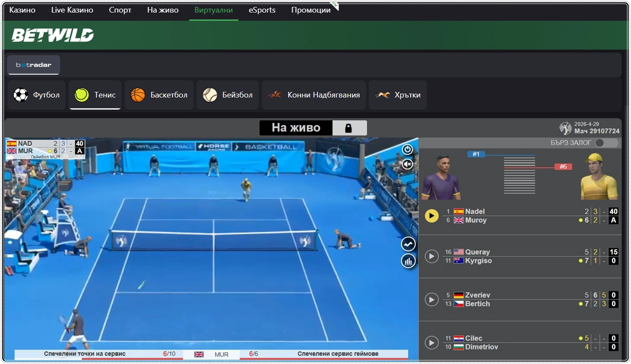This screenshot has height=364, width=631.
Task: Click the Germany flag next to Zveriev
Action: [x=459, y=295]
